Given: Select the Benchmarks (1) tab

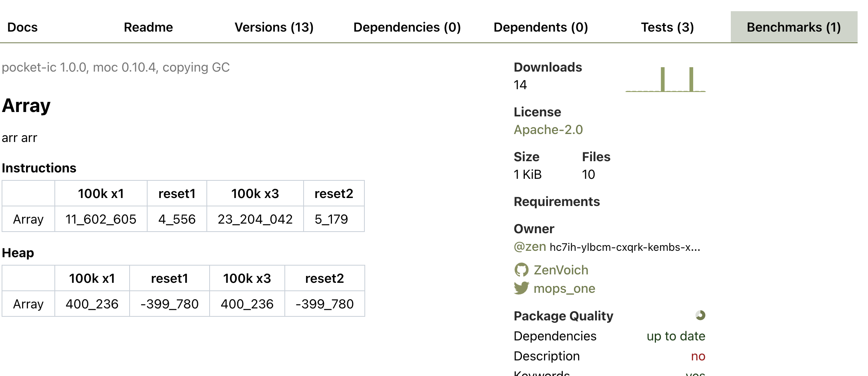Looking at the screenshot, I should pos(794,27).
